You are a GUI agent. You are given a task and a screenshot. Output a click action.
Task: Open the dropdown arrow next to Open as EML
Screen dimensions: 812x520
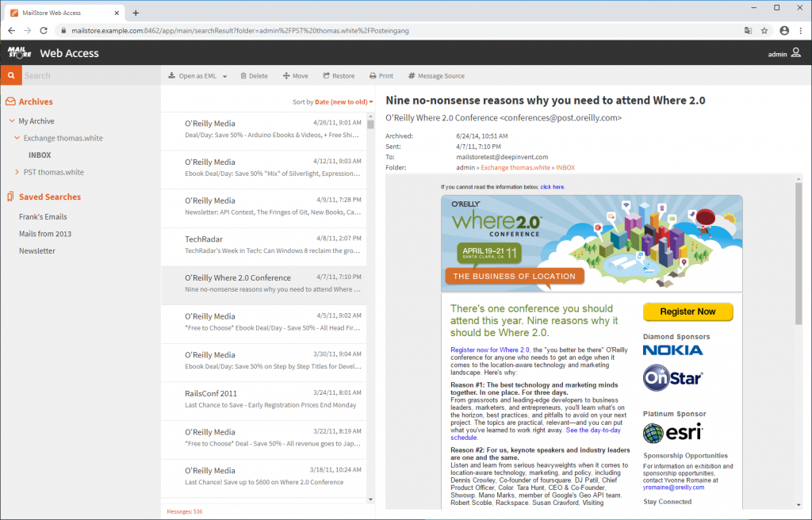(224, 75)
